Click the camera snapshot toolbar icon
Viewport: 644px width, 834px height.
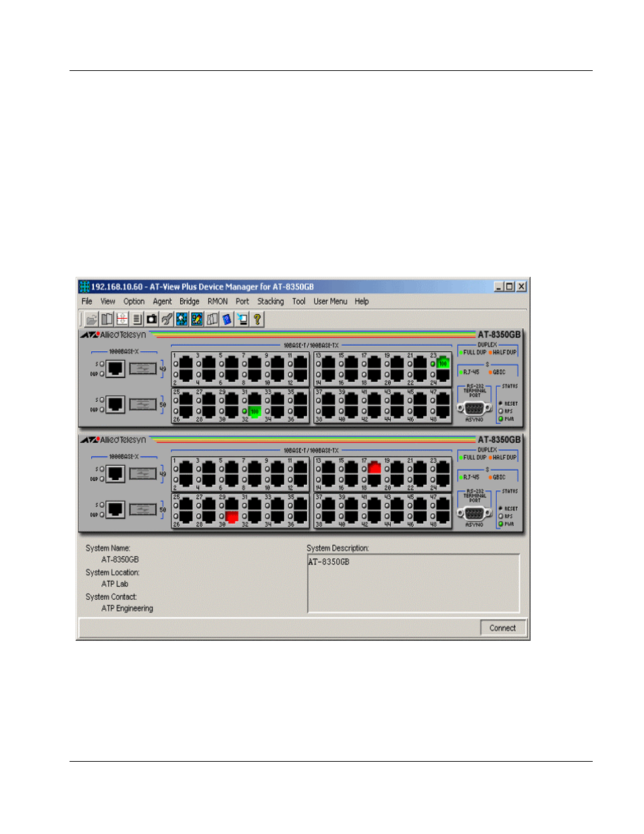[x=152, y=319]
